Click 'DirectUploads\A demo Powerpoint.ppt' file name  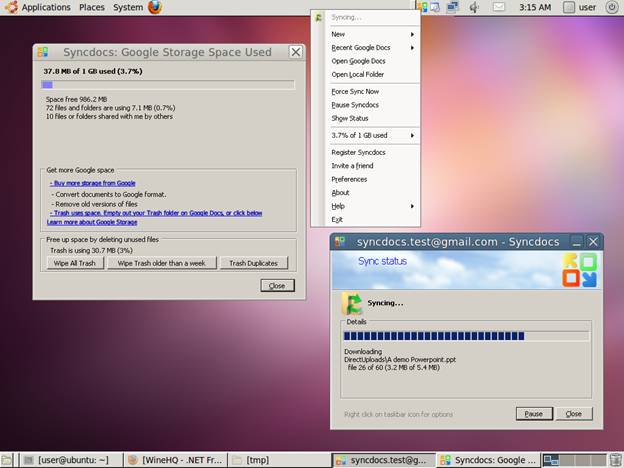[x=400, y=359]
